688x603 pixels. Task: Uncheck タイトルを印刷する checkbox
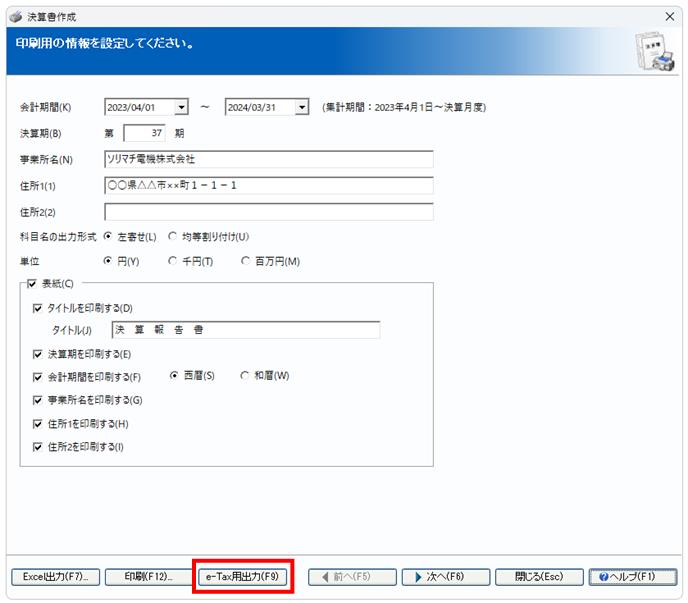click(x=38, y=308)
